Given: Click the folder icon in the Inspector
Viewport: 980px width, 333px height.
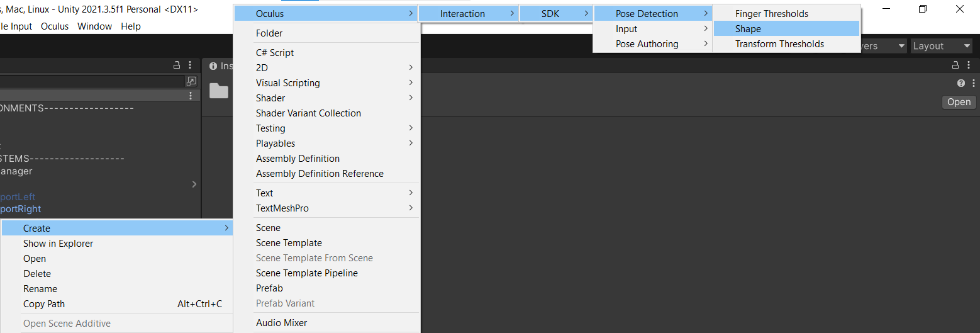Looking at the screenshot, I should 219,91.
